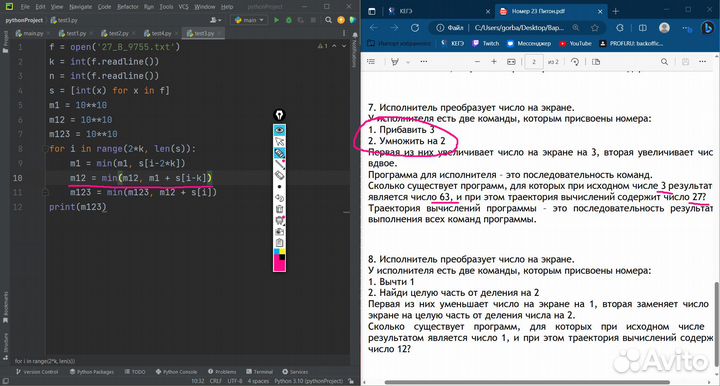
Task: Zoom in the PDF with plus
Action: coord(494,62)
